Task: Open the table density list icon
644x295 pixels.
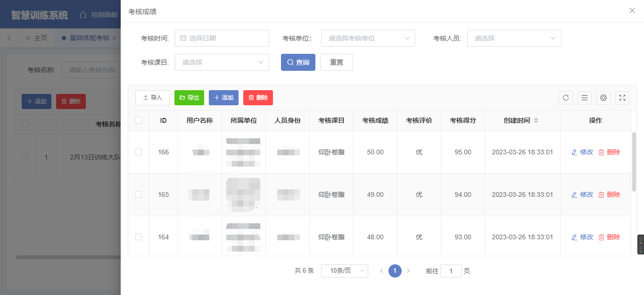Action: pos(585,98)
